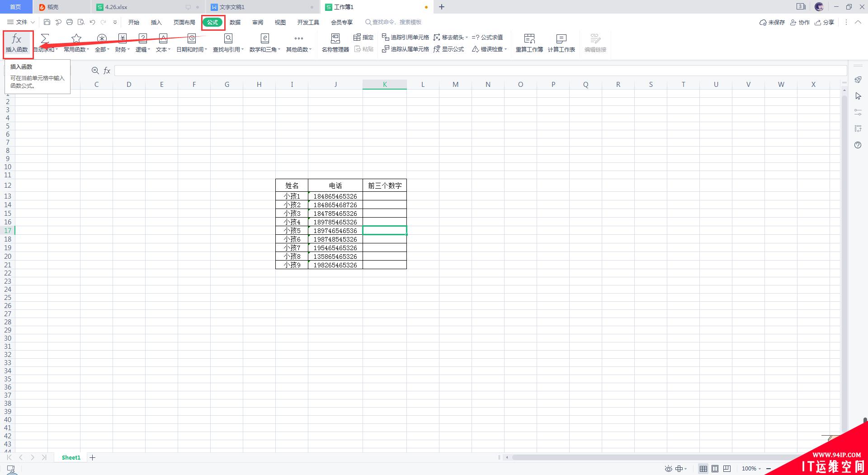Click the search commands box
Image resolution: width=868 pixels, height=475 pixels.
(393, 22)
